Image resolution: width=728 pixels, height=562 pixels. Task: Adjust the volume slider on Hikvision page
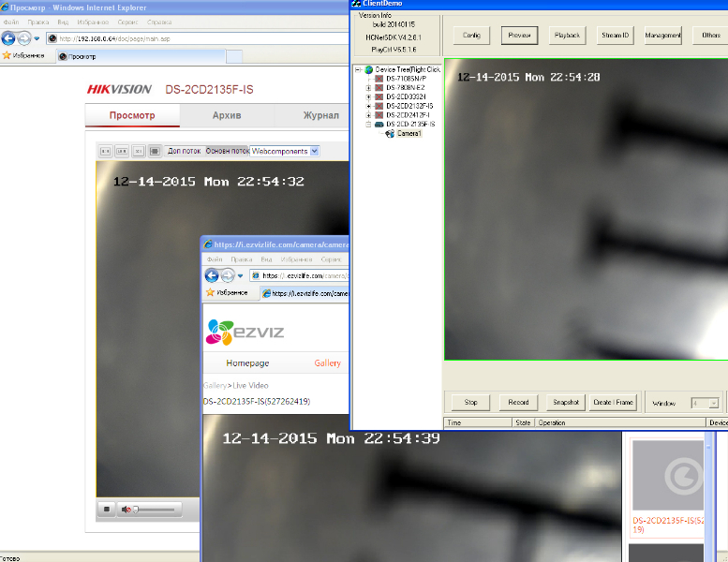pos(156,510)
